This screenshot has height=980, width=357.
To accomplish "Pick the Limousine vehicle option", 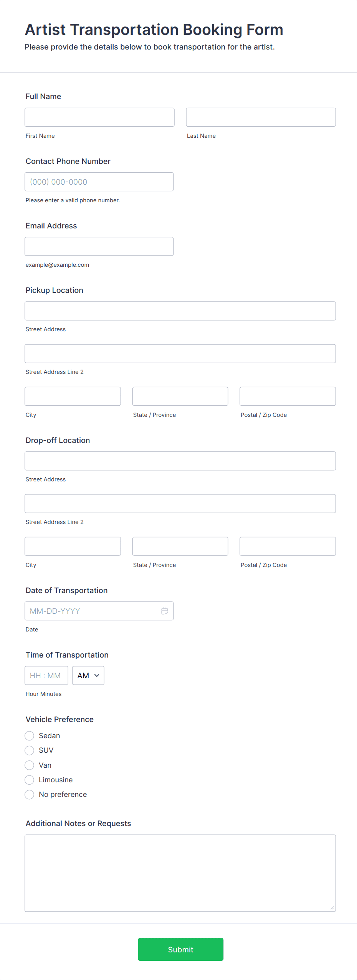I will tap(30, 780).
